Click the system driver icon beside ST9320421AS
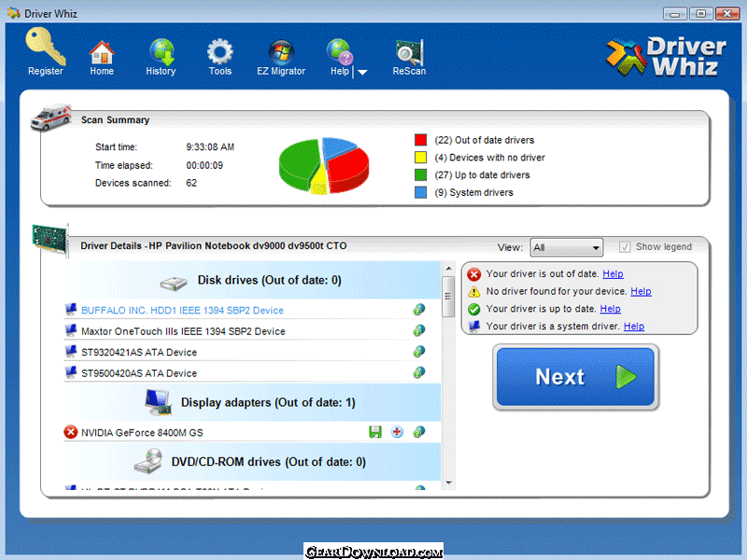 click(x=71, y=352)
